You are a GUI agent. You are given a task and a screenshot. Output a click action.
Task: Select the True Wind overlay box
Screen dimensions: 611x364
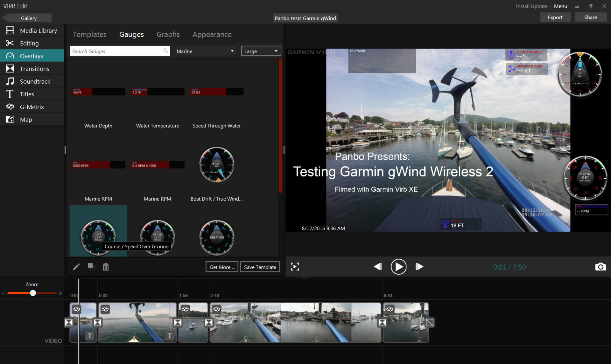click(x=382, y=61)
